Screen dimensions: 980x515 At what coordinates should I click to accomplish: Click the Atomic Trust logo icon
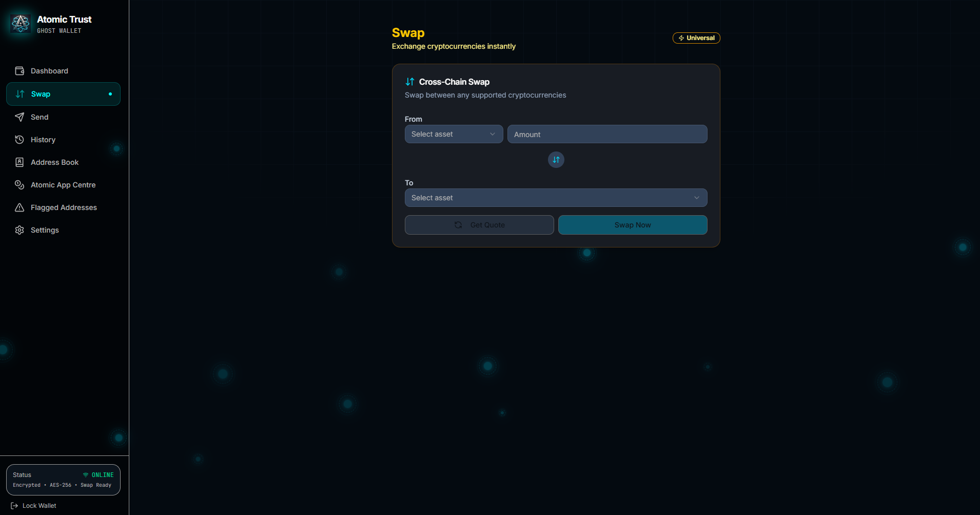pos(21,23)
